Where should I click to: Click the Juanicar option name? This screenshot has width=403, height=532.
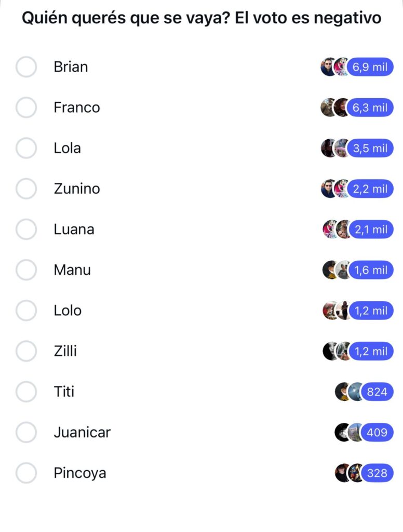click(82, 432)
